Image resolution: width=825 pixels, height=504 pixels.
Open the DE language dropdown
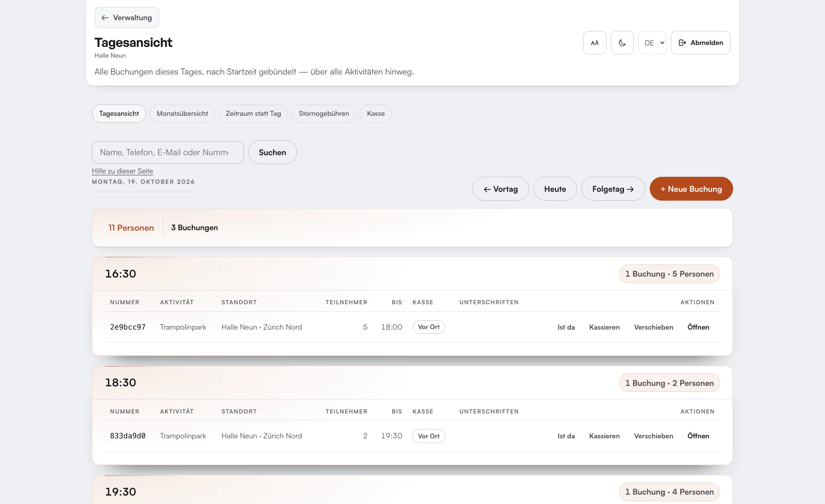652,43
